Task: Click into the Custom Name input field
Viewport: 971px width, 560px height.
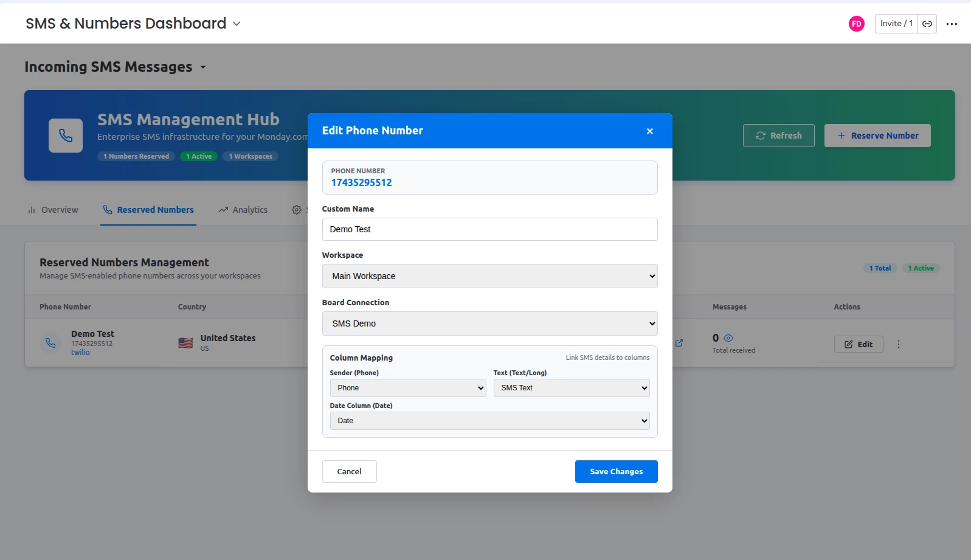Action: click(489, 229)
